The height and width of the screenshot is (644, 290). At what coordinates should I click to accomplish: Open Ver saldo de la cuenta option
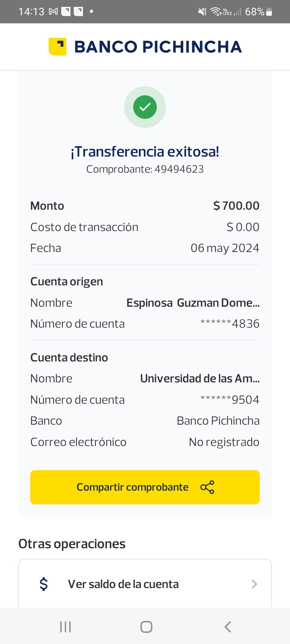(123, 584)
